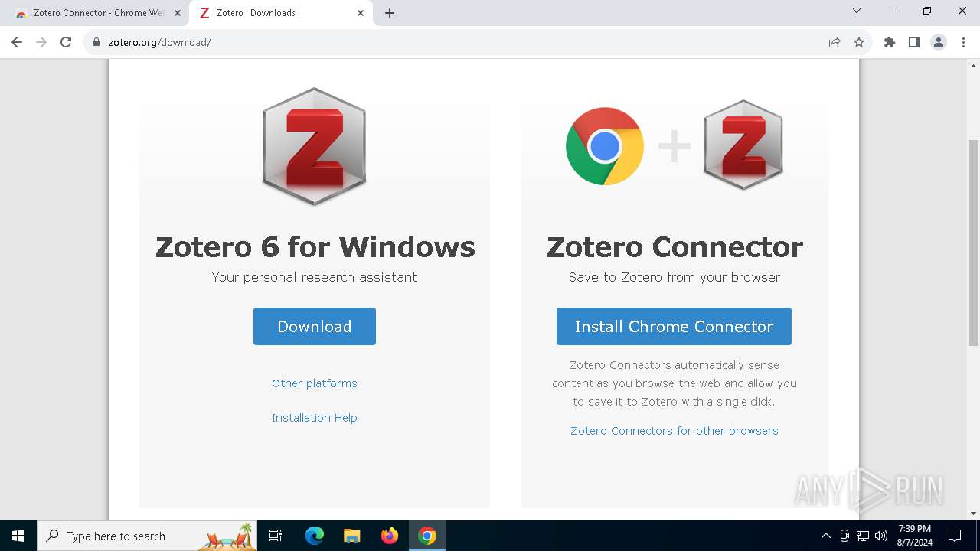The width and height of the screenshot is (980, 551).
Task: Click the taskbar search box
Action: (147, 536)
